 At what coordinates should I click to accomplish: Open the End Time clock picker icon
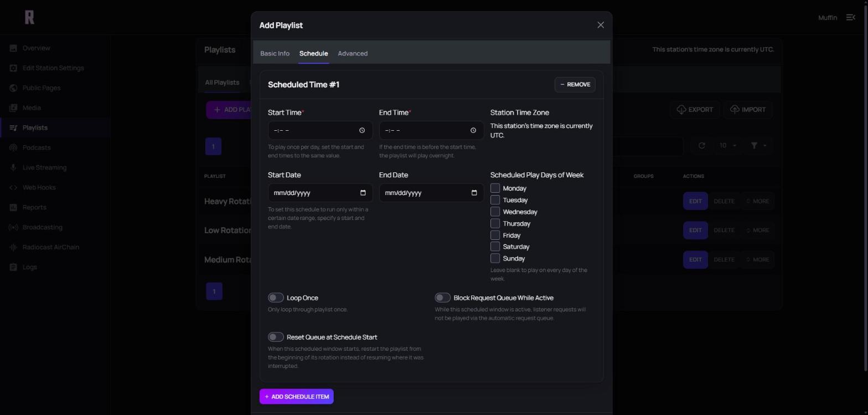coord(473,130)
